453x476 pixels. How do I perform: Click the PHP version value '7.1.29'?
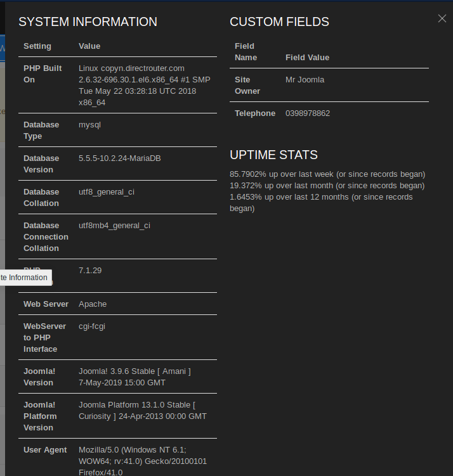click(90, 271)
